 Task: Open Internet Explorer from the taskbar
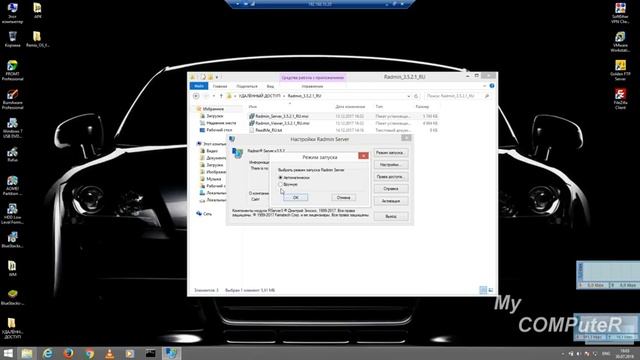coord(48,353)
